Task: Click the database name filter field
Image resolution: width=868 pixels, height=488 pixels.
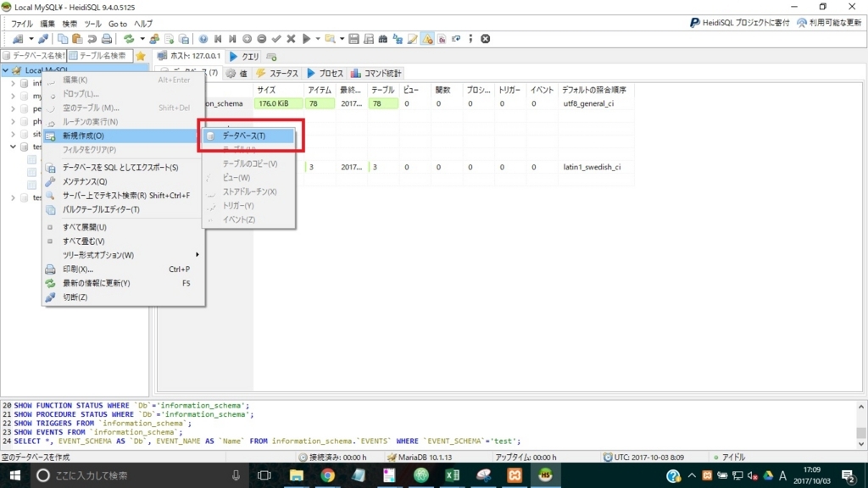Action: 34,56
